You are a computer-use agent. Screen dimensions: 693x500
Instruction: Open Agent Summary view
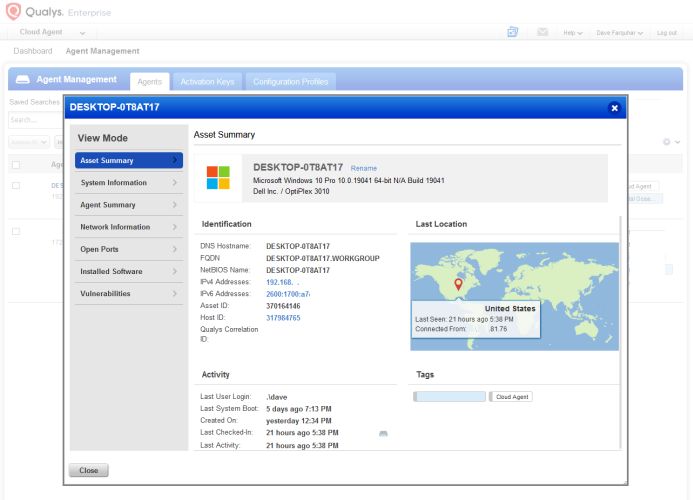click(x=129, y=205)
